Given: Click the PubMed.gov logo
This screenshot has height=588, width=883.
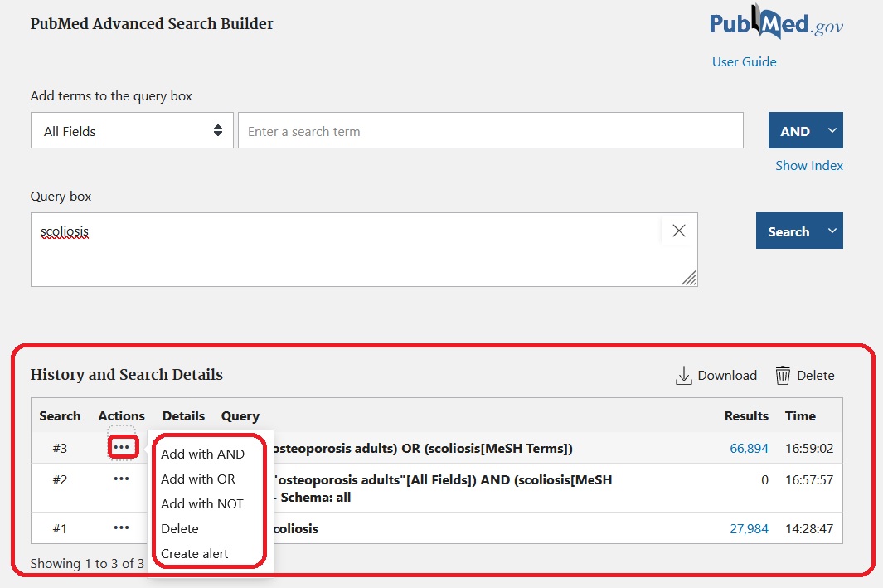Looking at the screenshot, I should [776, 25].
